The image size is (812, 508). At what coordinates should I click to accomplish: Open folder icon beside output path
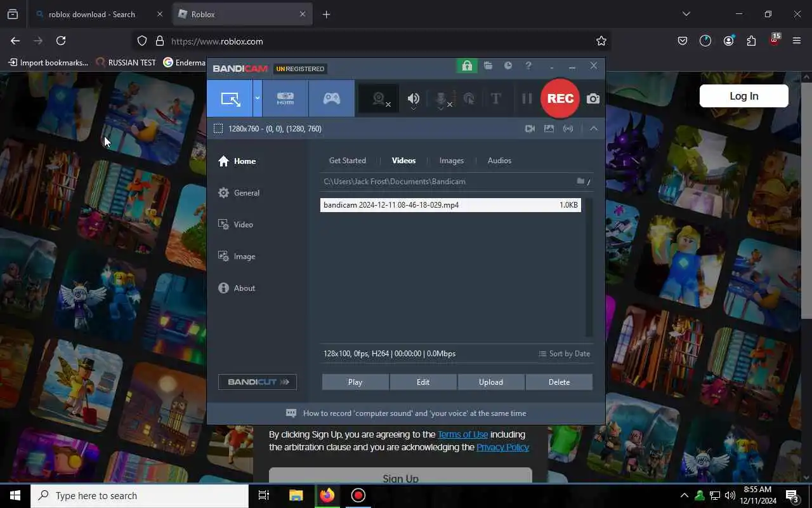click(x=580, y=181)
